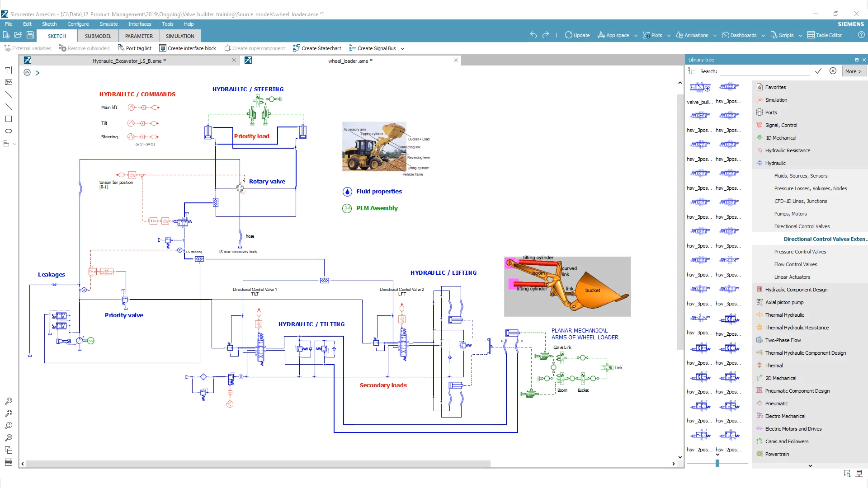Open the Dashboards dropdown
Screen dimensions: 868x488
pos(742,35)
